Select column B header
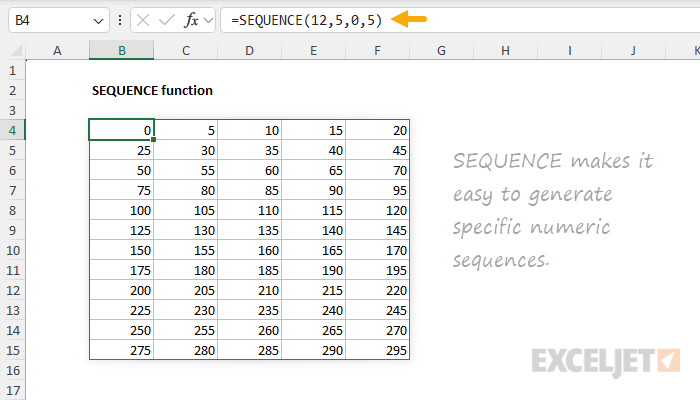Image resolution: width=700 pixels, height=400 pixels. pyautogui.click(x=121, y=50)
